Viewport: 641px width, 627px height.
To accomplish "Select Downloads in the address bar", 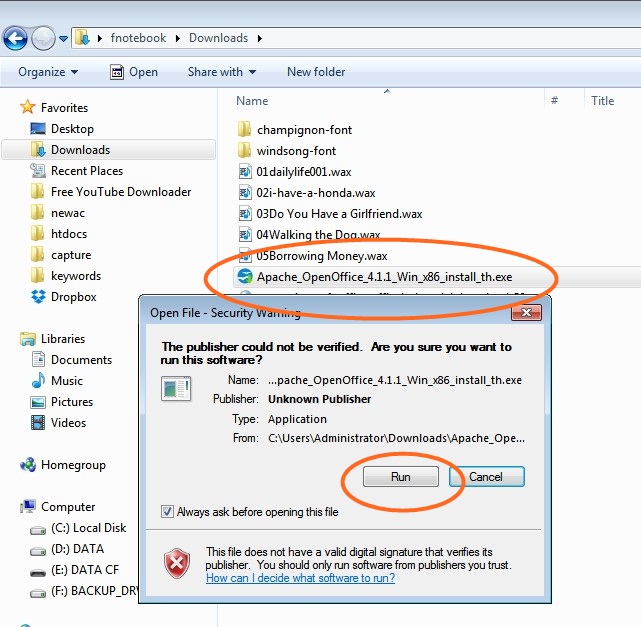I will coord(218,38).
